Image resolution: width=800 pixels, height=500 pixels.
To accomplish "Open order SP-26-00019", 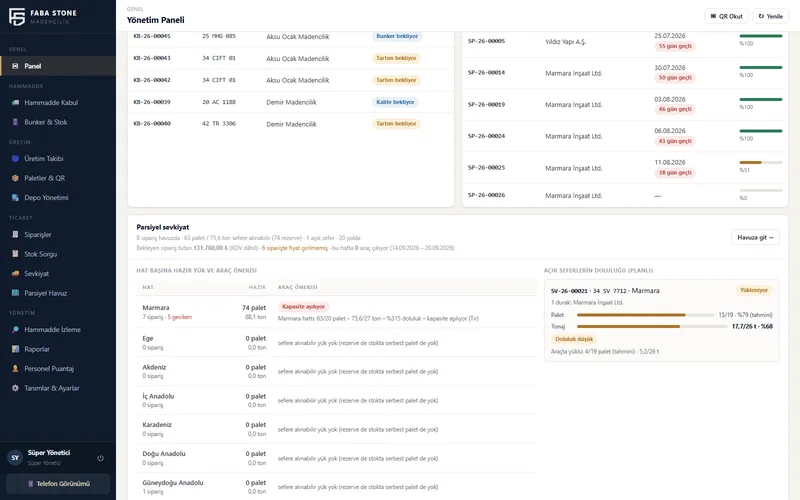I will (x=486, y=105).
